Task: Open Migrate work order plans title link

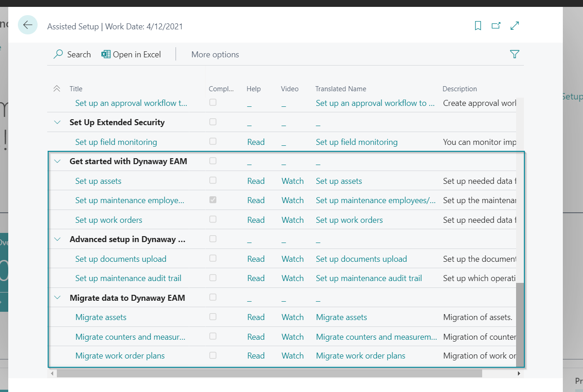Action: (120, 356)
